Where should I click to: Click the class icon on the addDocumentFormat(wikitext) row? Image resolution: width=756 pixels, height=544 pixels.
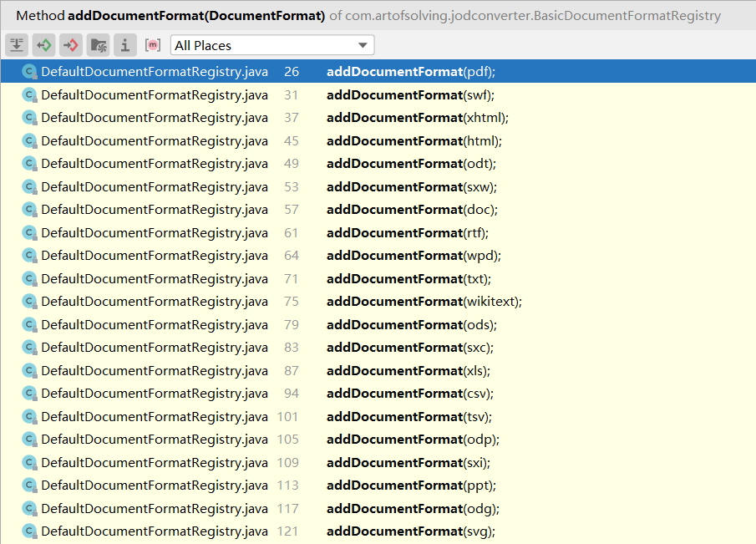[x=30, y=302]
